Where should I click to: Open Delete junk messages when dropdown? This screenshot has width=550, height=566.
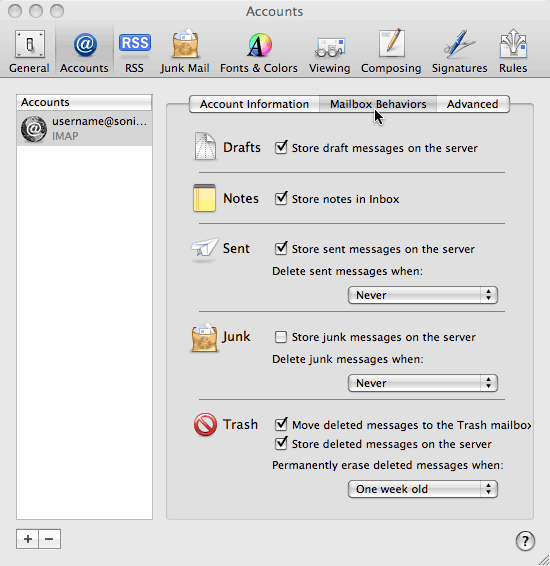coord(423,383)
